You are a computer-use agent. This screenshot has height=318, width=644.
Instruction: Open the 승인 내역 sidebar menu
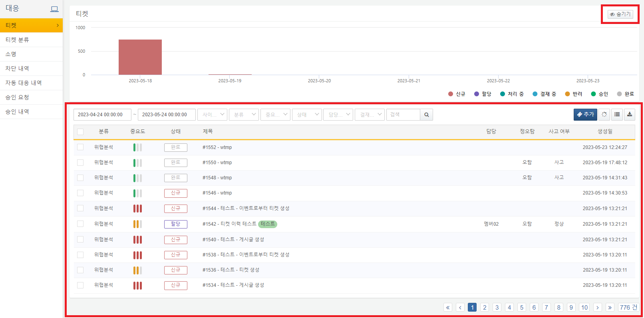click(x=31, y=112)
